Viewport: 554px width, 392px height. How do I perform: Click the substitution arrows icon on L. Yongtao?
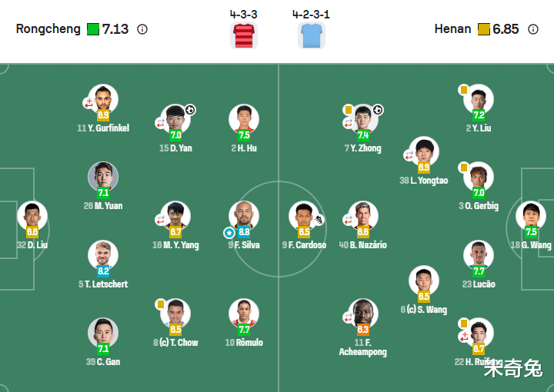pyautogui.click(x=409, y=155)
